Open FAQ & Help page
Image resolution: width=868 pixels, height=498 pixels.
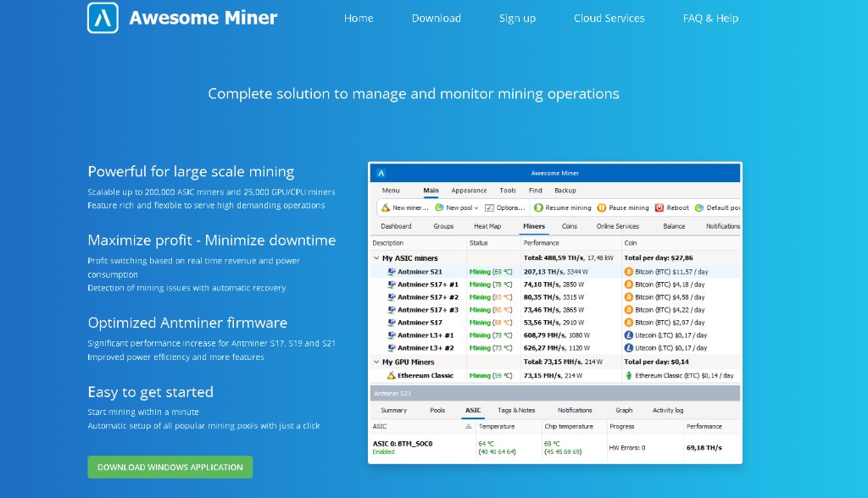[x=711, y=19]
